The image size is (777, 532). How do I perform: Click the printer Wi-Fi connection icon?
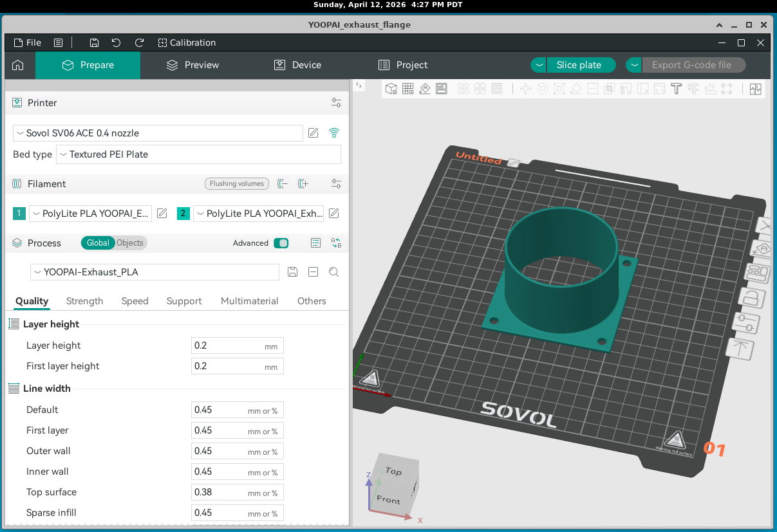pyautogui.click(x=333, y=133)
